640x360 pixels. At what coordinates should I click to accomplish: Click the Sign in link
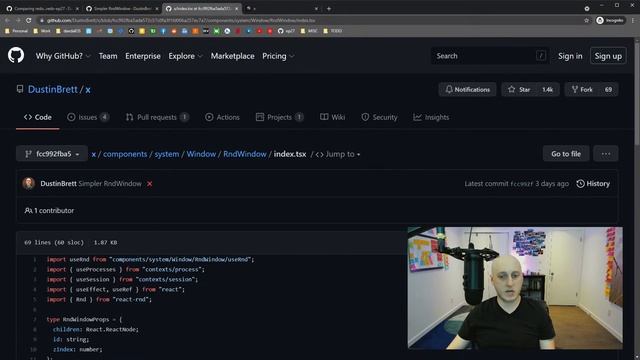click(570, 56)
